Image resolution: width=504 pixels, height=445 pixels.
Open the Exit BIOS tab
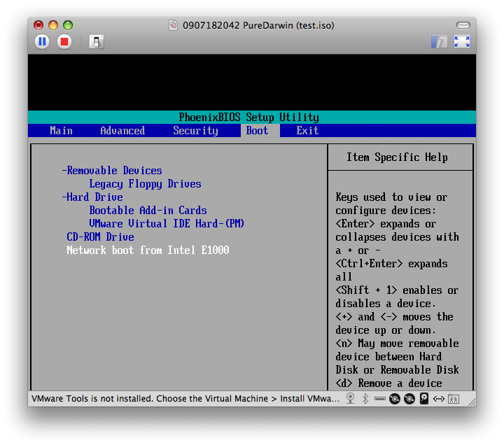tap(307, 130)
